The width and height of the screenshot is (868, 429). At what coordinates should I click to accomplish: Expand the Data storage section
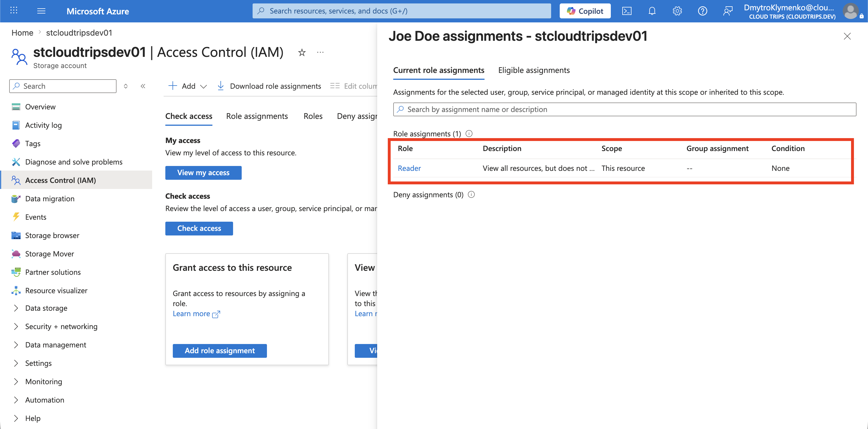point(16,308)
